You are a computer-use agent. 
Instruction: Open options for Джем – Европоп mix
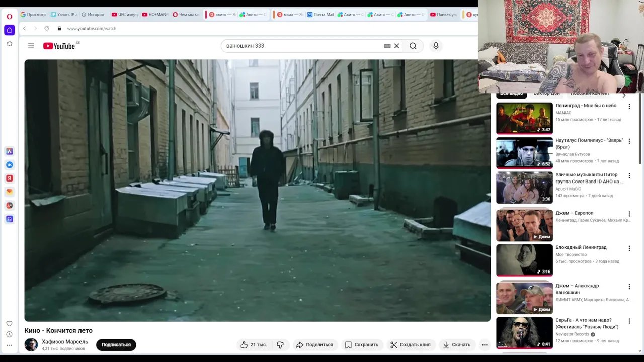coord(629,214)
